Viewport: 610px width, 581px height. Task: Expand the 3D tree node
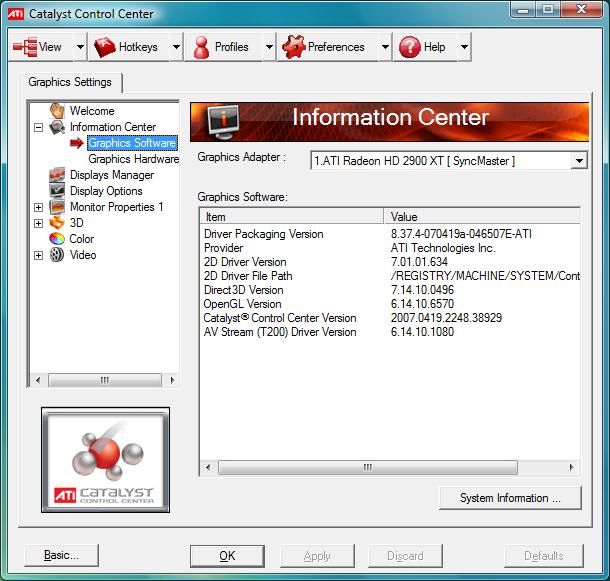point(39,223)
